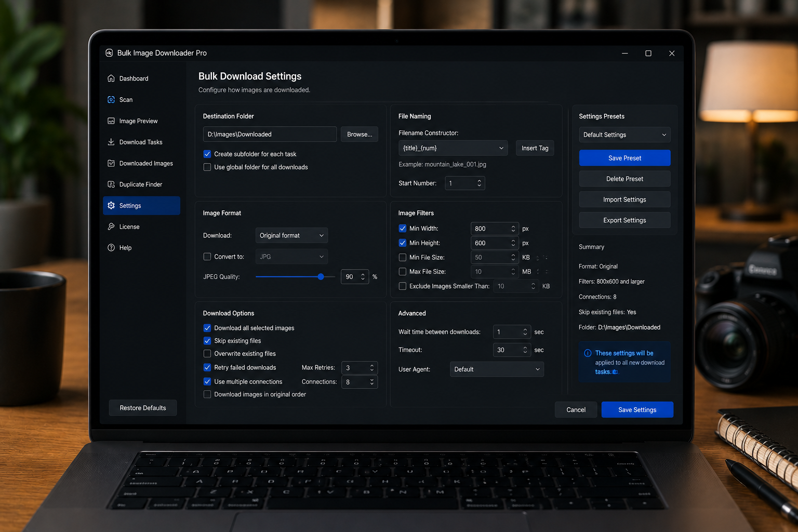Go to the Scan section
This screenshot has width=798, height=532.
pos(141,100)
